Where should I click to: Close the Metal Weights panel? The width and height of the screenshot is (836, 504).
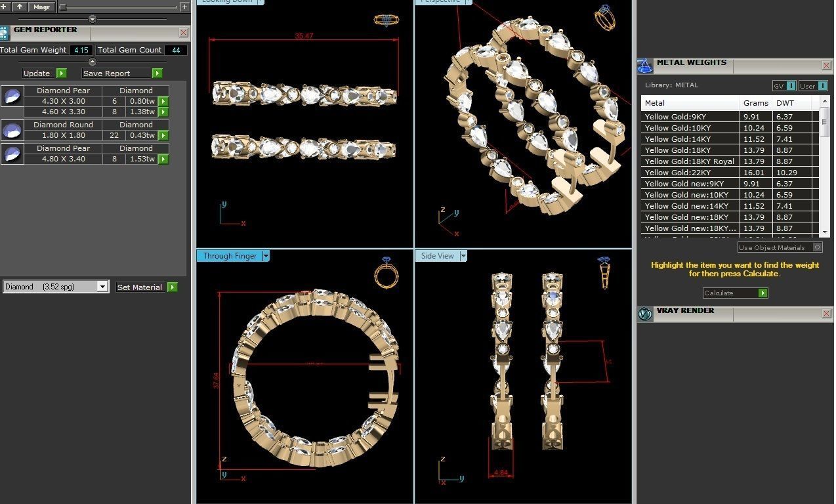click(826, 66)
